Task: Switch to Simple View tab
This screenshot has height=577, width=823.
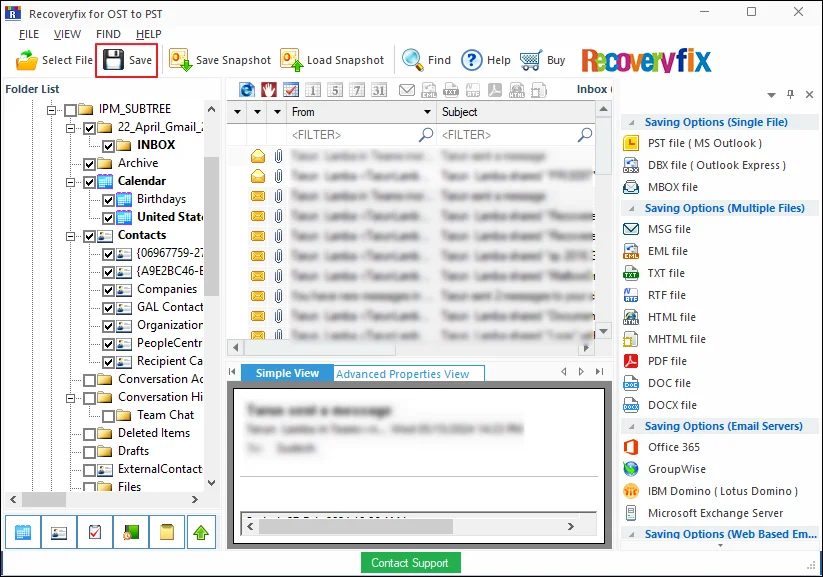Action: click(287, 373)
